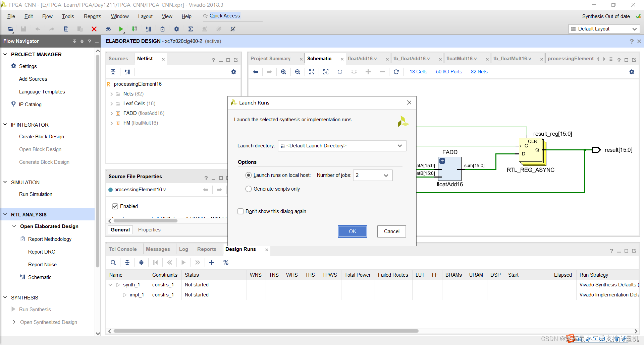Expand FADD block plus icon in schematic
Screen dimensions: 644x345
click(x=442, y=161)
